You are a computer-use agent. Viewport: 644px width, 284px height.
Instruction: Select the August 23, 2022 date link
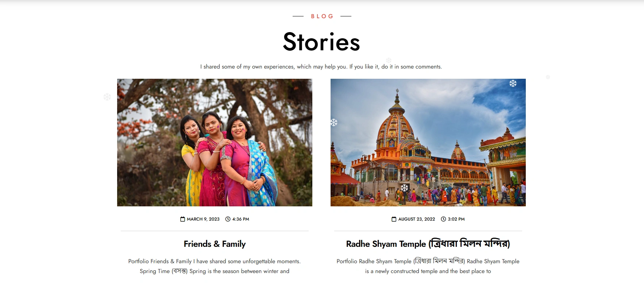(x=417, y=219)
